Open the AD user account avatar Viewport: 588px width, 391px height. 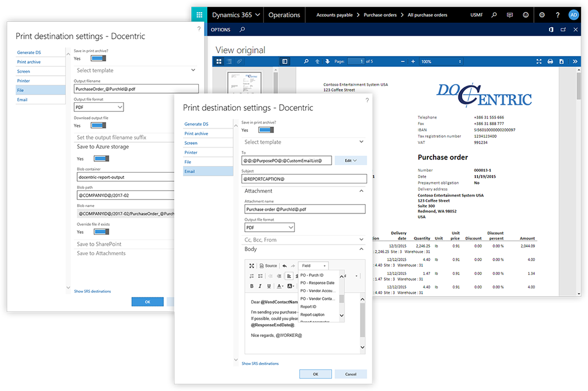(x=573, y=15)
